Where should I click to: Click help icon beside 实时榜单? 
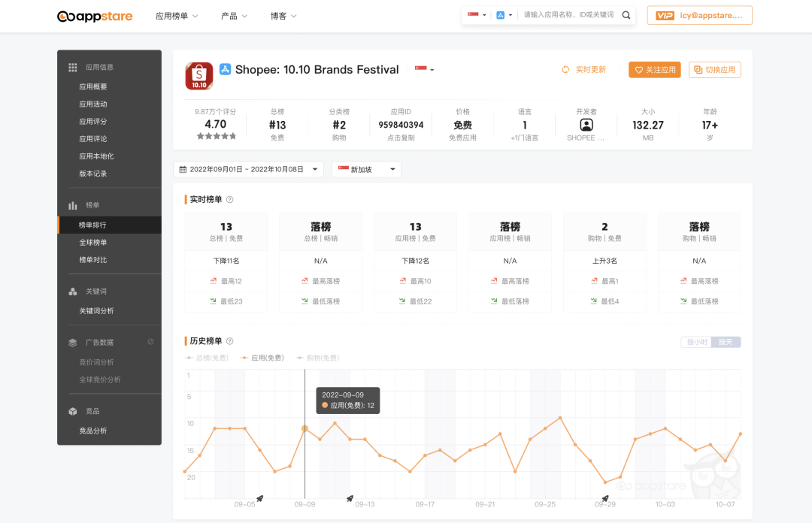point(230,200)
